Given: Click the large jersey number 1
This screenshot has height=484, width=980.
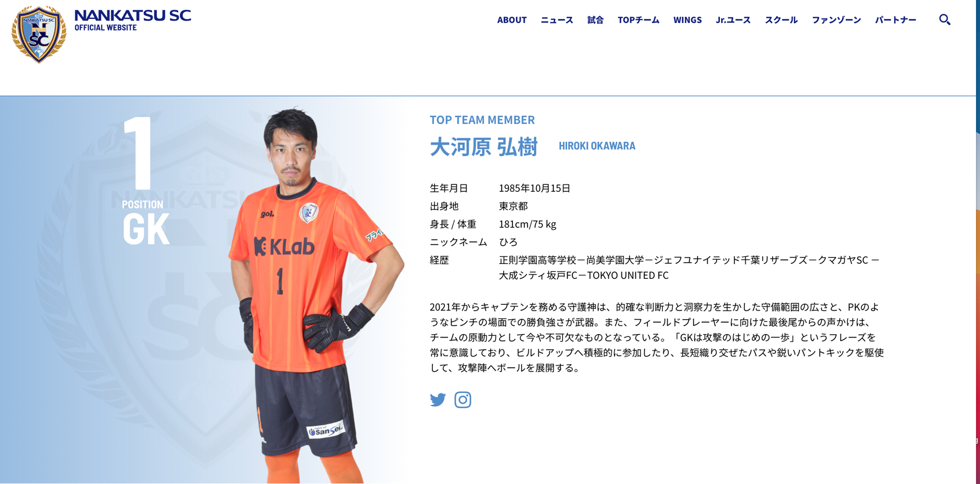Looking at the screenshot, I should 138,153.
